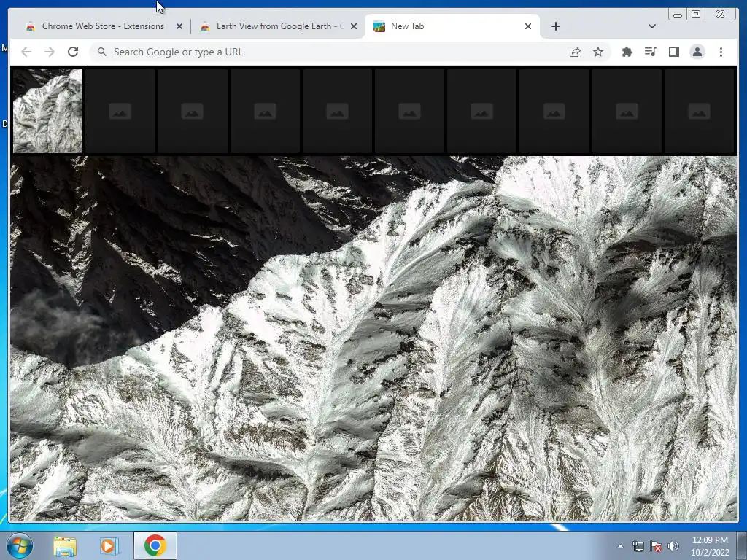Open the Action Center flag icon
747x560 pixels.
656,546
